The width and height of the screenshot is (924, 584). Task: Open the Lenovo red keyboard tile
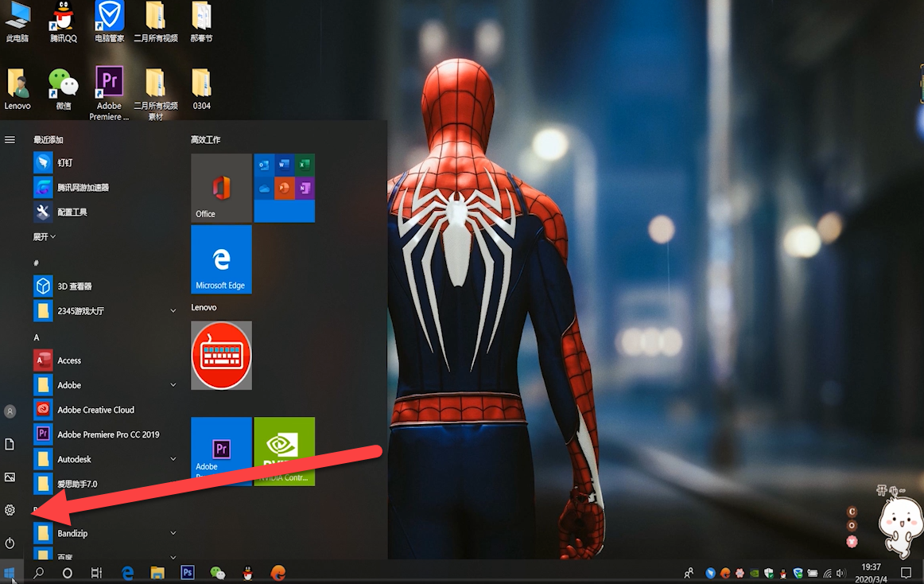(221, 355)
